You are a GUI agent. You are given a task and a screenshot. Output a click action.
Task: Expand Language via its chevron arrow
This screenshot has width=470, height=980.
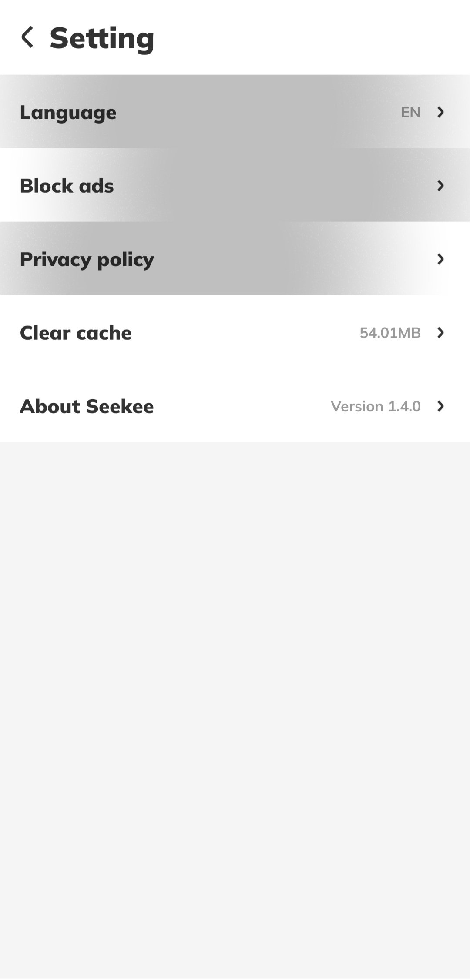(x=440, y=112)
